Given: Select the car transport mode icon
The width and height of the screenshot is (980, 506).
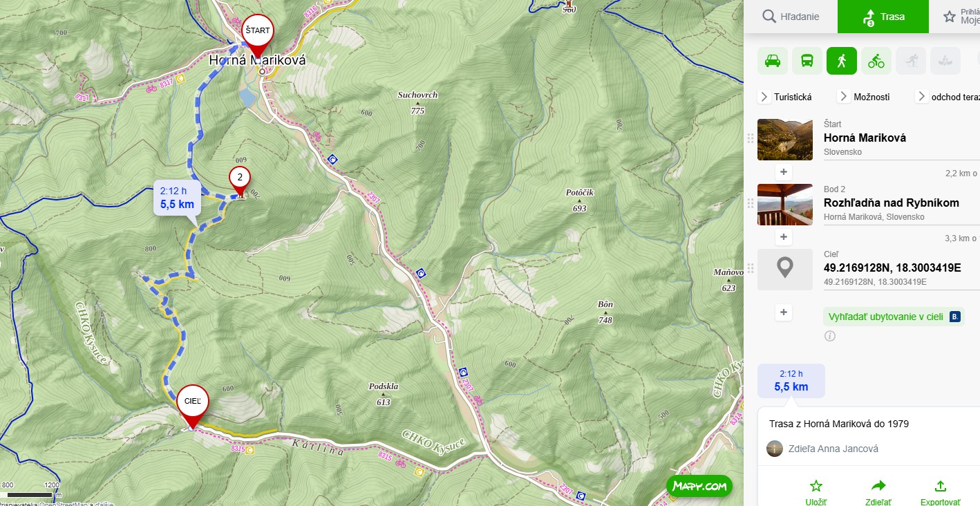Looking at the screenshot, I should tap(773, 61).
